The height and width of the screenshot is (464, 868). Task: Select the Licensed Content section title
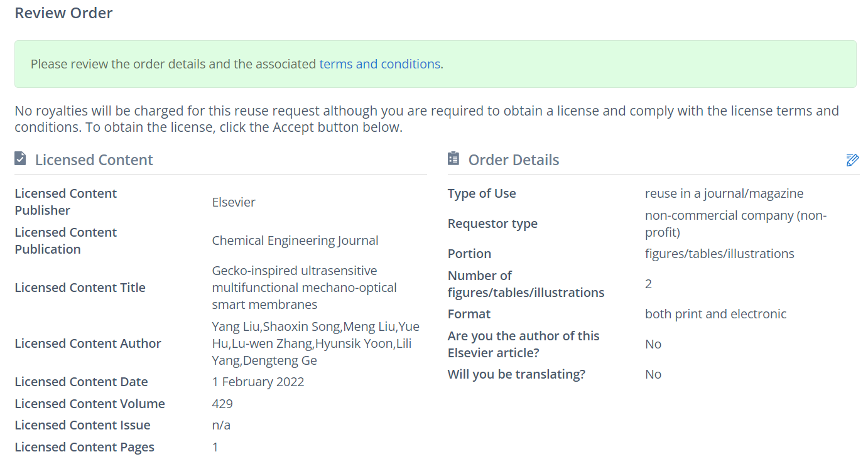(x=94, y=160)
